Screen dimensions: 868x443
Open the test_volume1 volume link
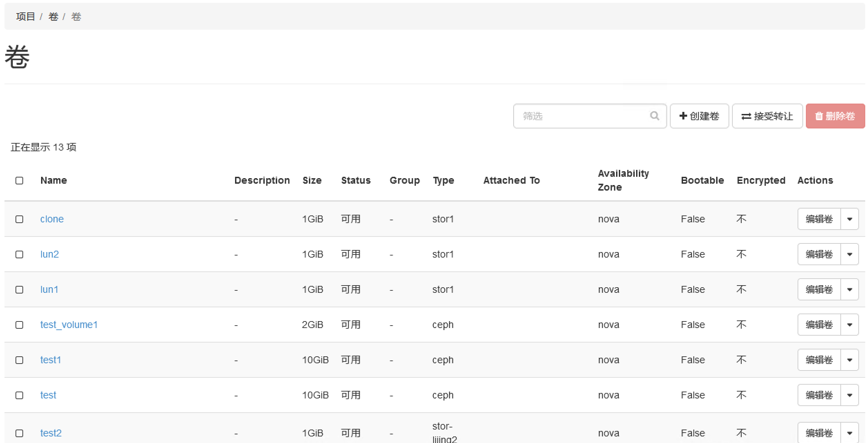point(69,325)
